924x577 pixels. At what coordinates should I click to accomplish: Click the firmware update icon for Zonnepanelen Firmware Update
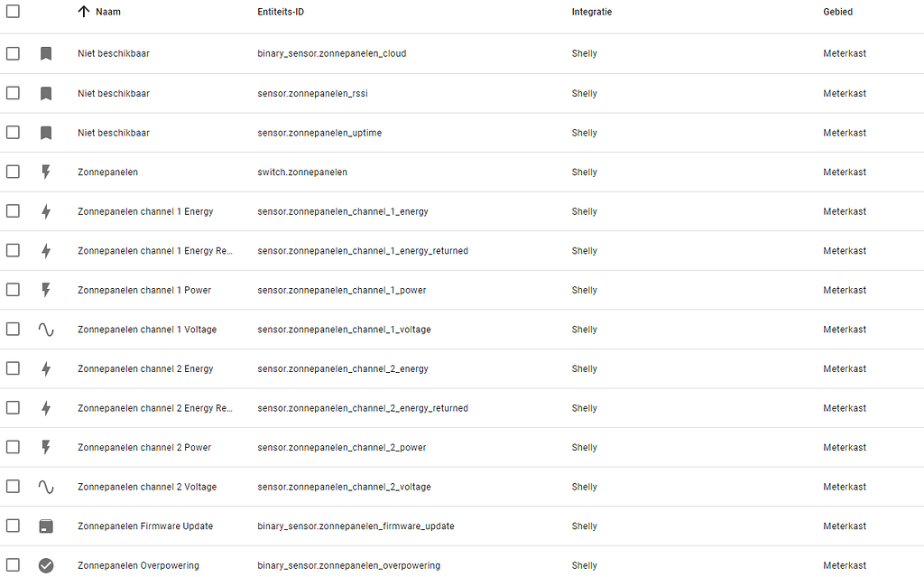[46, 526]
